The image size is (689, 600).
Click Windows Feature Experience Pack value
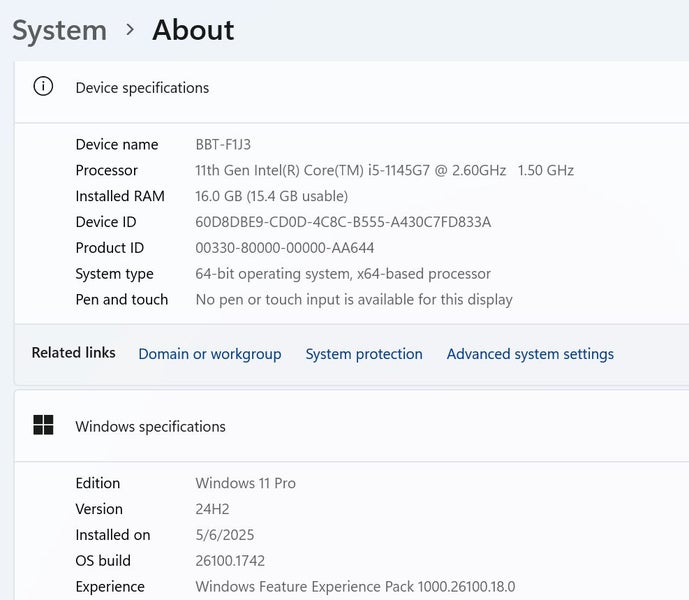tap(355, 587)
